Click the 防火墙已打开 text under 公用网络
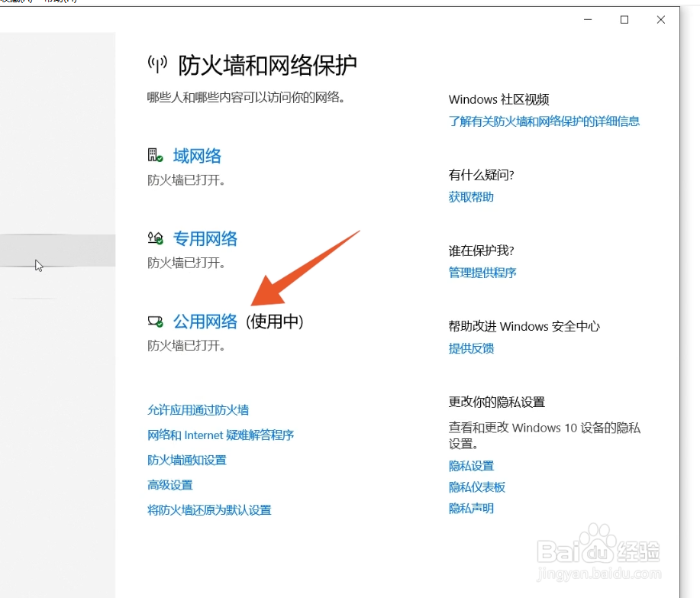Image resolution: width=700 pixels, height=598 pixels. 185,345
